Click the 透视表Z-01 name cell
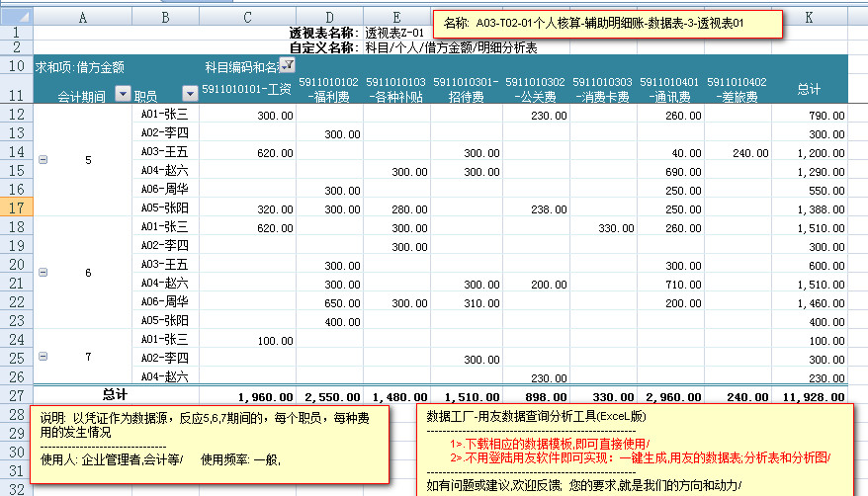The height and width of the screenshot is (496, 868). (x=394, y=33)
